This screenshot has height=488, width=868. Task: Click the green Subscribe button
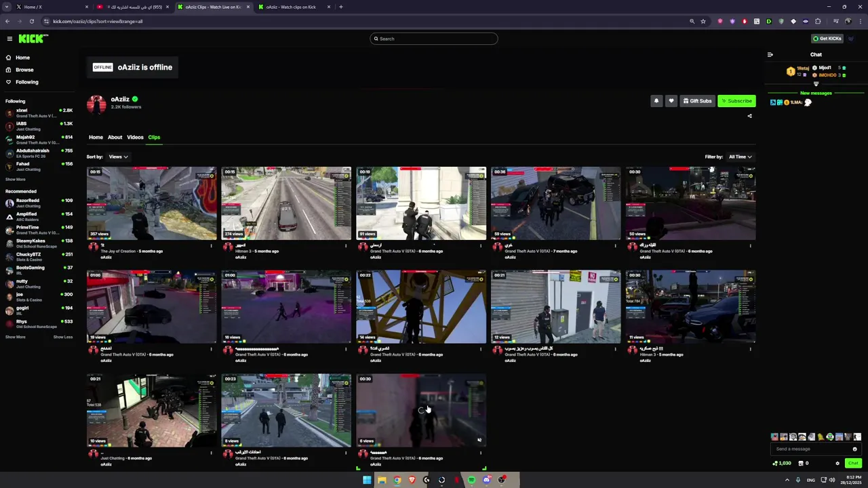click(x=736, y=101)
